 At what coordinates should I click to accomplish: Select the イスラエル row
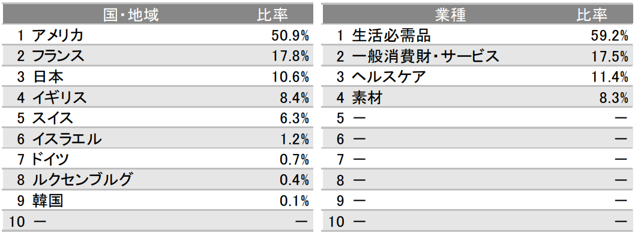coord(158,138)
